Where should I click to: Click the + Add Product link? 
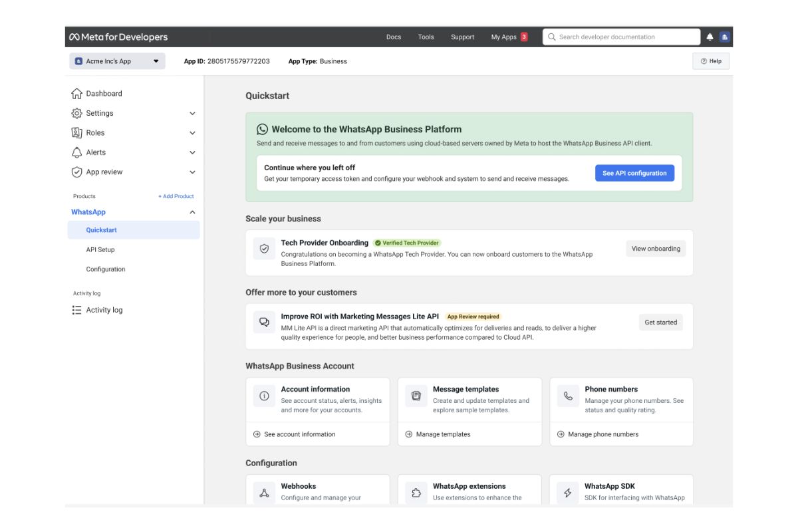176,196
